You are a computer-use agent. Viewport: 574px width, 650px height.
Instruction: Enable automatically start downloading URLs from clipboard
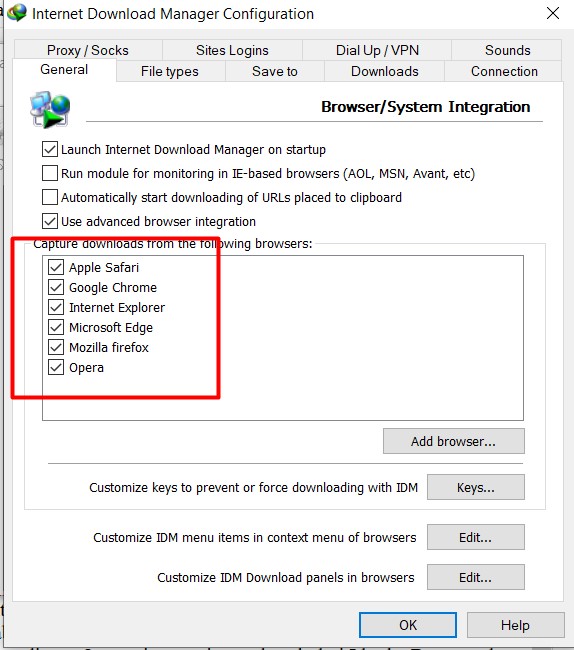[50, 197]
